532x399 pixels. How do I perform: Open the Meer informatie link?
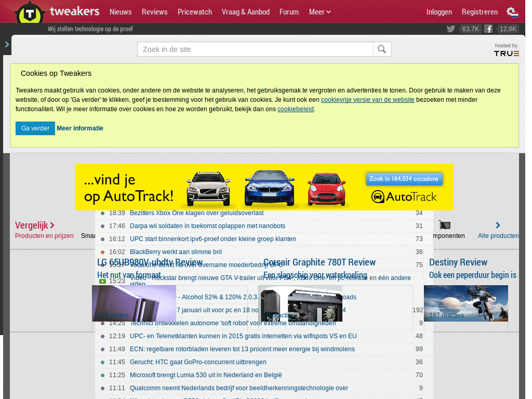pos(80,128)
